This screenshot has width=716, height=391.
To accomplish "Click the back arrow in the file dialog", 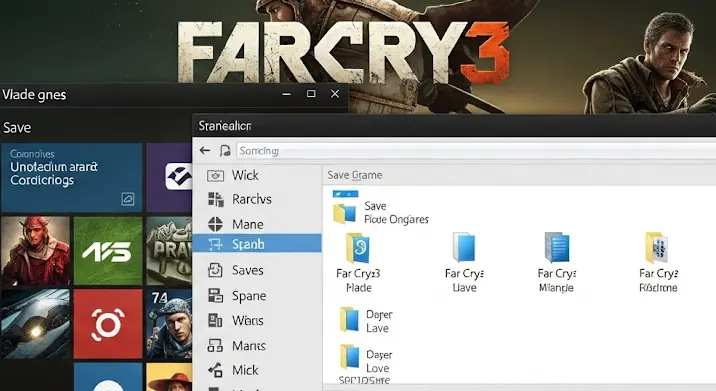I will (x=205, y=150).
